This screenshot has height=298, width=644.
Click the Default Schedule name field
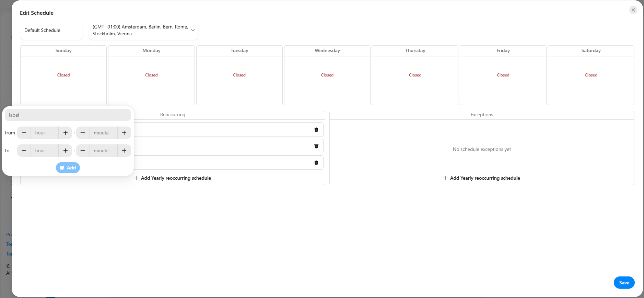pyautogui.click(x=51, y=30)
